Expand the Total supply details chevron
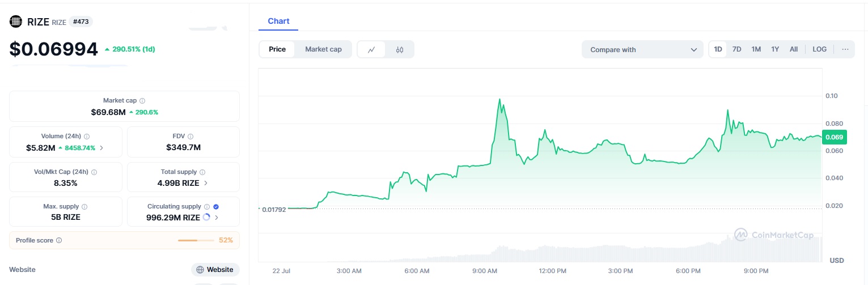 point(205,183)
